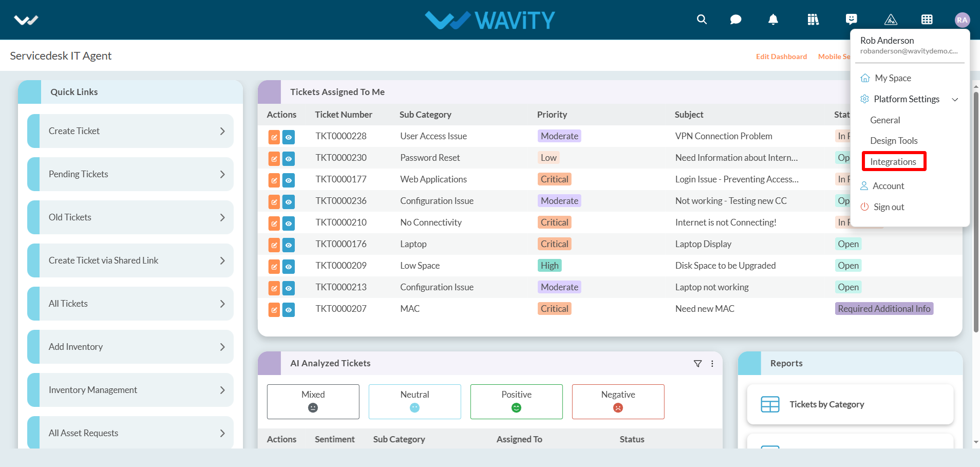
Task: View ticket TKT0000207 with the eye icon
Action: (289, 310)
